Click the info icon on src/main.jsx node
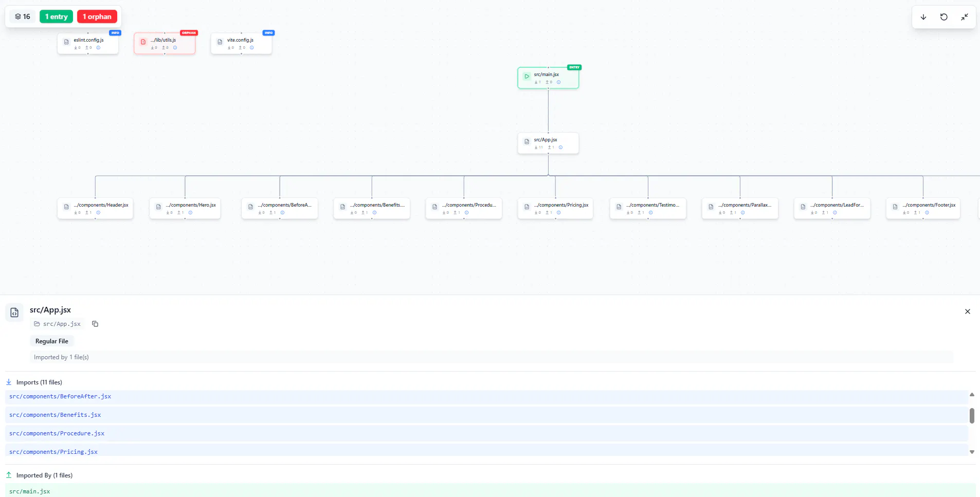Image resolution: width=980 pixels, height=497 pixels. 559,82
